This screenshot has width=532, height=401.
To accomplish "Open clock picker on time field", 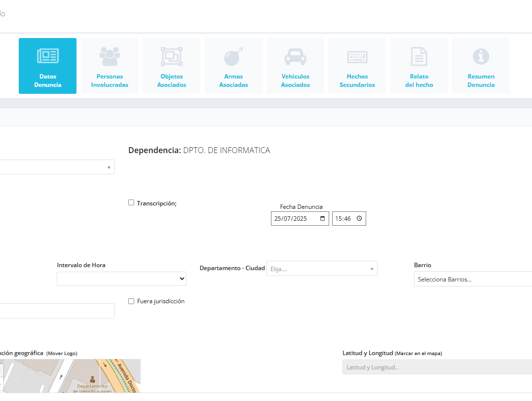I will (359, 218).
